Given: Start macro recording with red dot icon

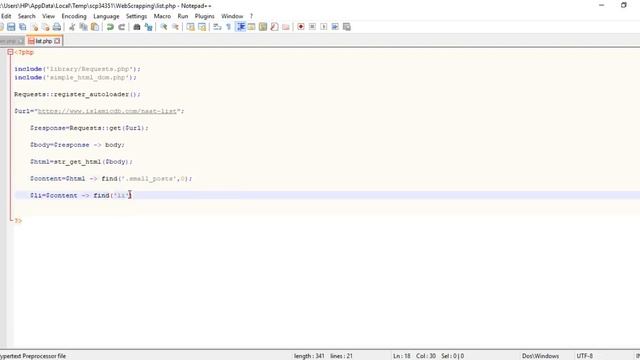Looking at the screenshot, I should [301, 27].
